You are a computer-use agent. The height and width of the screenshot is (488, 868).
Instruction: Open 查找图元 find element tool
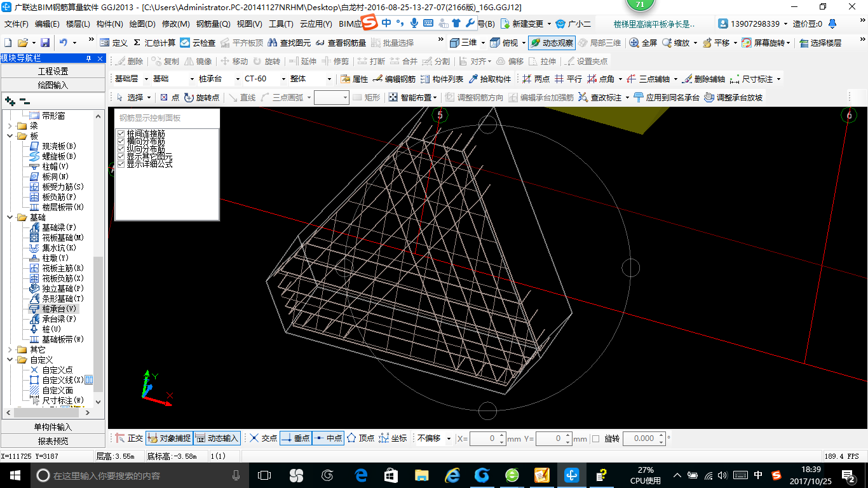coord(289,43)
